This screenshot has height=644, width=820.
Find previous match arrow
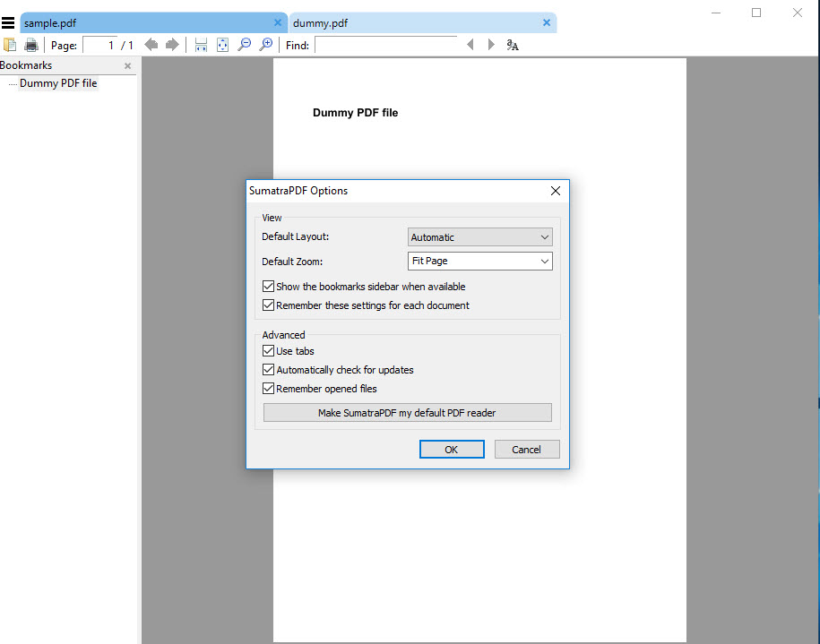(x=470, y=45)
